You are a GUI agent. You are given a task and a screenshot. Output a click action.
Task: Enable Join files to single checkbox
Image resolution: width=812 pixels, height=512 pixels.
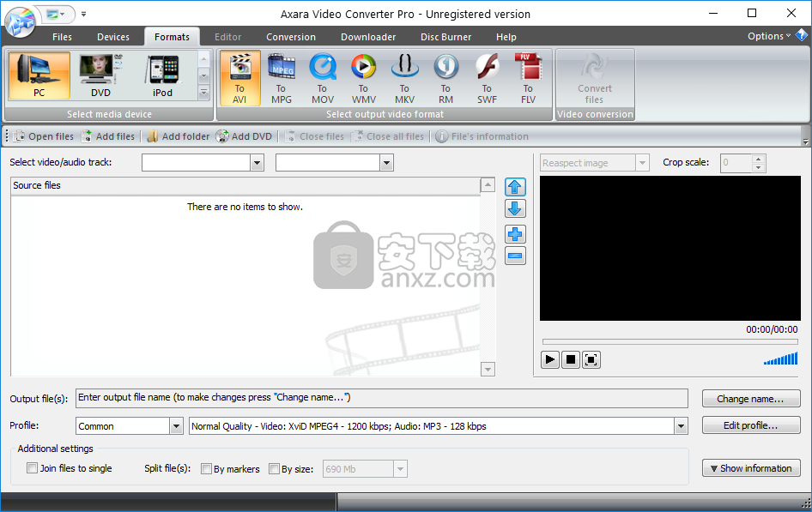click(x=32, y=468)
